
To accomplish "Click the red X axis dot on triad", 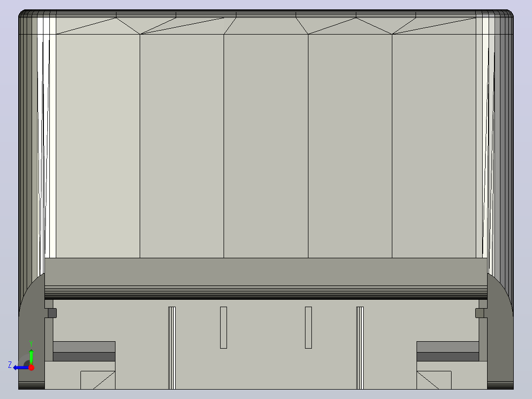I will (x=31, y=367).
